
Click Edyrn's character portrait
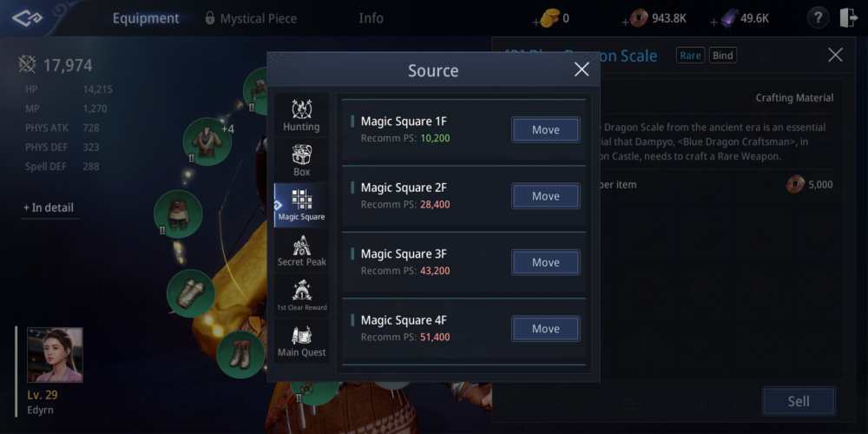click(x=55, y=355)
